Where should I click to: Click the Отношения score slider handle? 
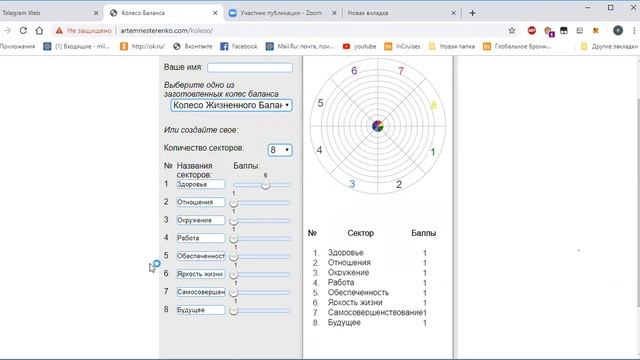click(x=233, y=203)
